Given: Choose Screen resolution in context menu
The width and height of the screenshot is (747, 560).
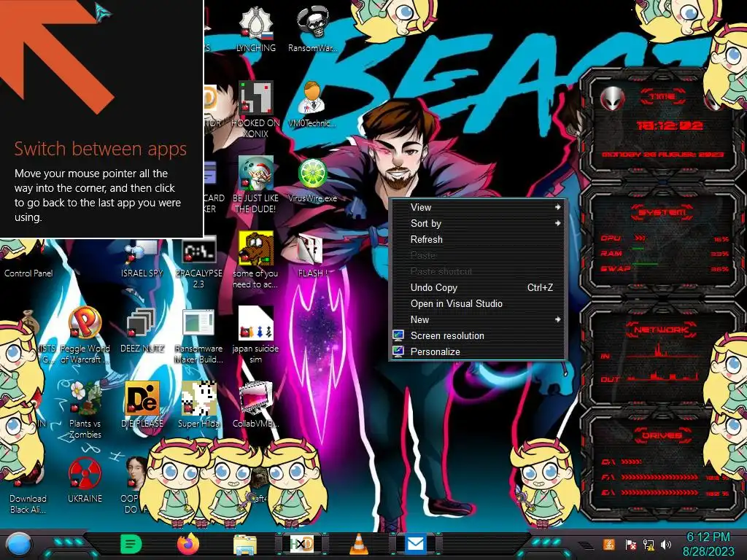Looking at the screenshot, I should pyautogui.click(x=478, y=335).
